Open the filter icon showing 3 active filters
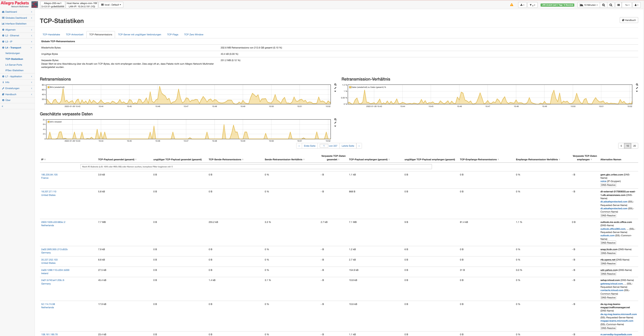Screen dimensions: 644x336 click(x=532, y=5)
